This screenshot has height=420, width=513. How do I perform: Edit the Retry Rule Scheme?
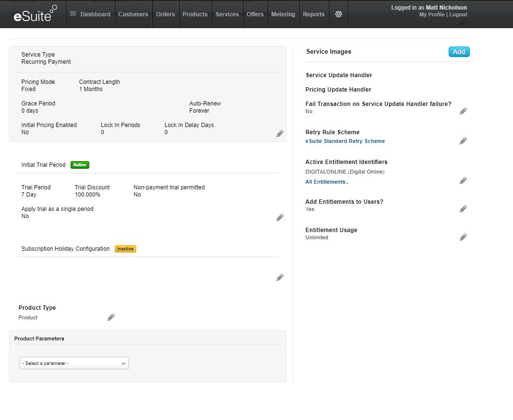click(463, 141)
